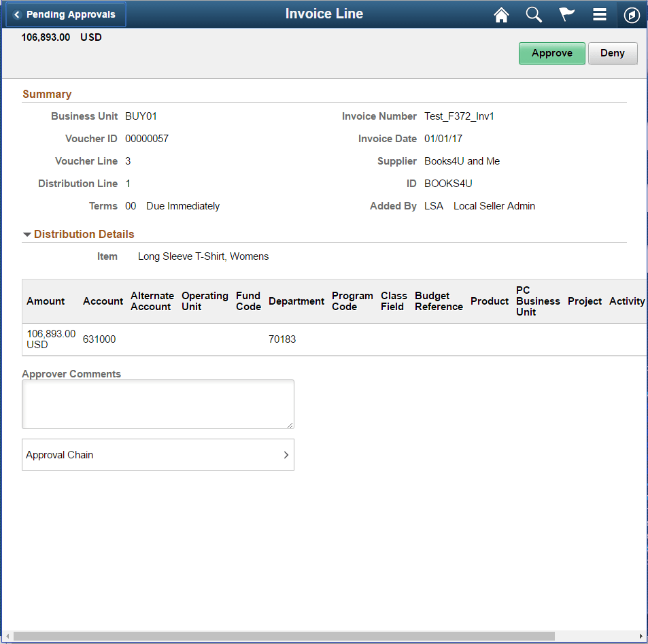Click the Approver Comments text box

tap(158, 403)
